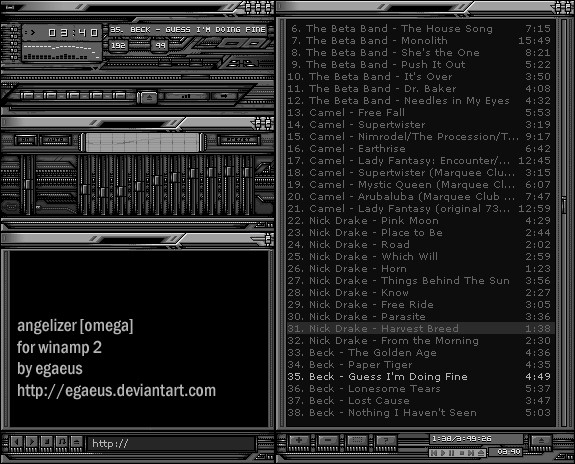Open the playlist Add (+) menu
This screenshot has height=464, width=575.
click(299, 440)
